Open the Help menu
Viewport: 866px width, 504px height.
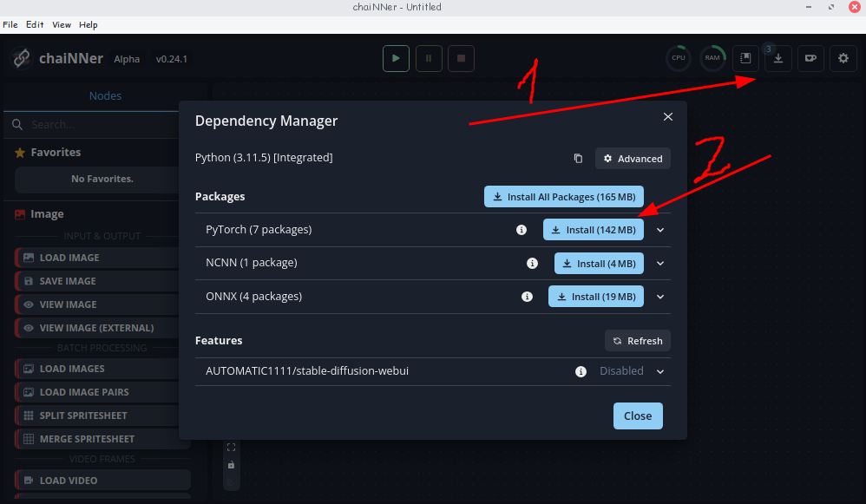(x=89, y=25)
